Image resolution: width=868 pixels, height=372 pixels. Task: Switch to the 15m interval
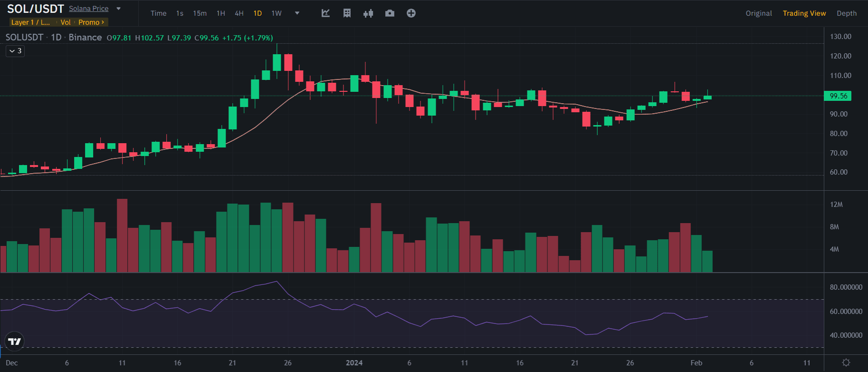tap(200, 13)
